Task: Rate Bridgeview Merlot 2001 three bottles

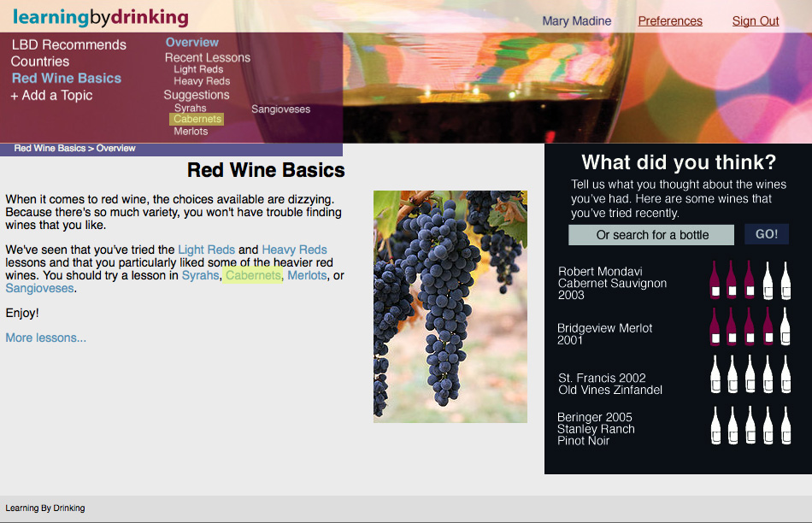Action: [750, 326]
